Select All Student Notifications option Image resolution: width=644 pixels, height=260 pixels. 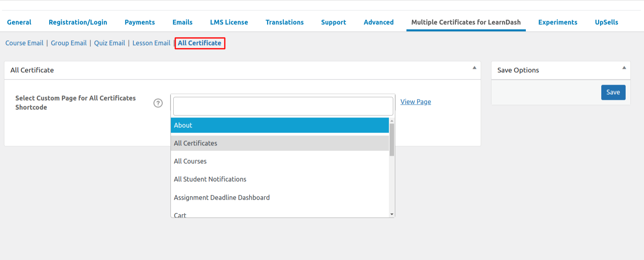pos(279,179)
